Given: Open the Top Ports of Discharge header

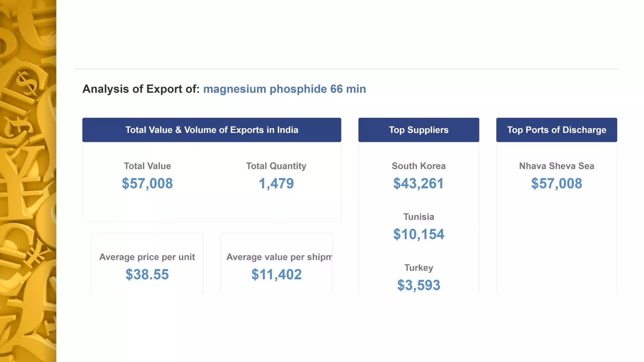Looking at the screenshot, I should (x=557, y=130).
